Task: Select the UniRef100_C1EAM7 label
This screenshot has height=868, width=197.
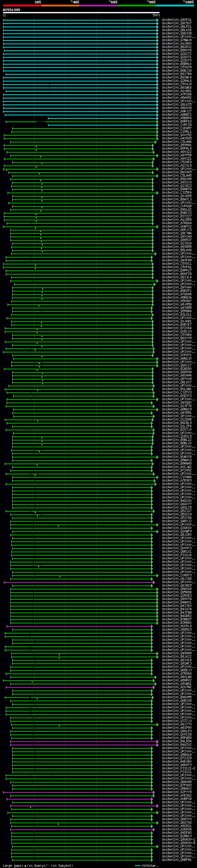Action: [177, 128]
